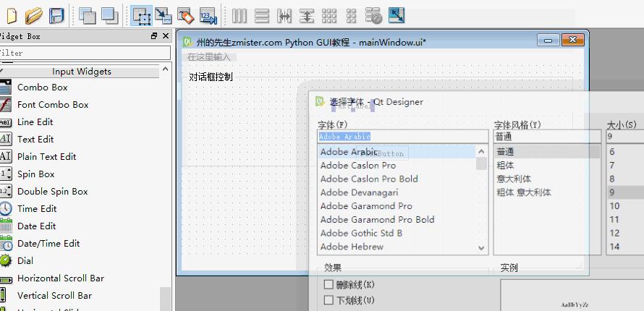
Task: Click the Bring to Front icon
Action: click(110, 16)
